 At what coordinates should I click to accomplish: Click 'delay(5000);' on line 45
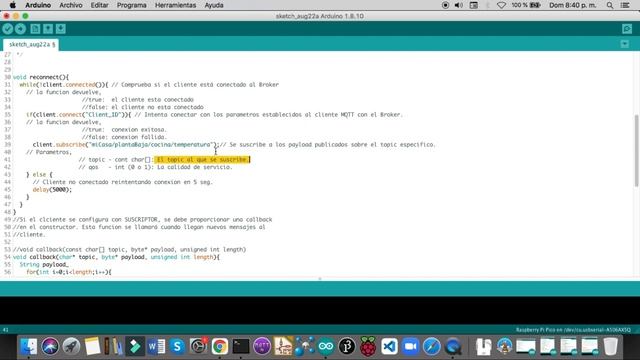coord(52,189)
